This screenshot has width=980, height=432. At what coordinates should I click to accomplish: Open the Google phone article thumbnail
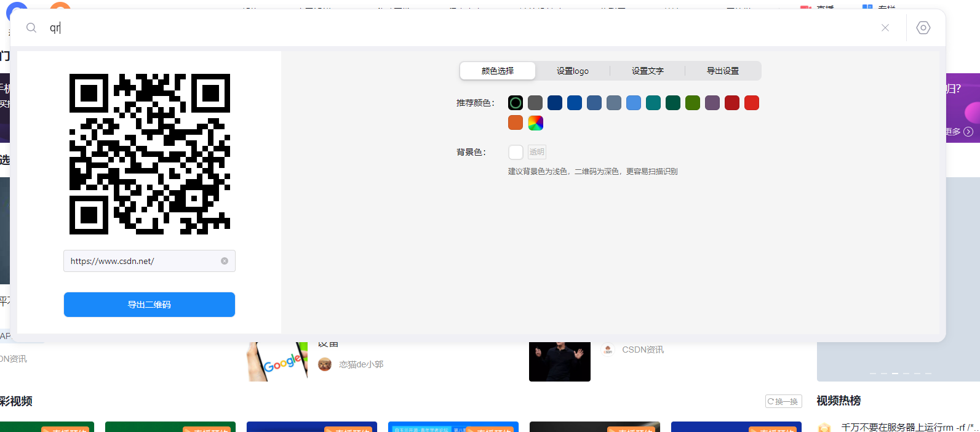coord(277,362)
